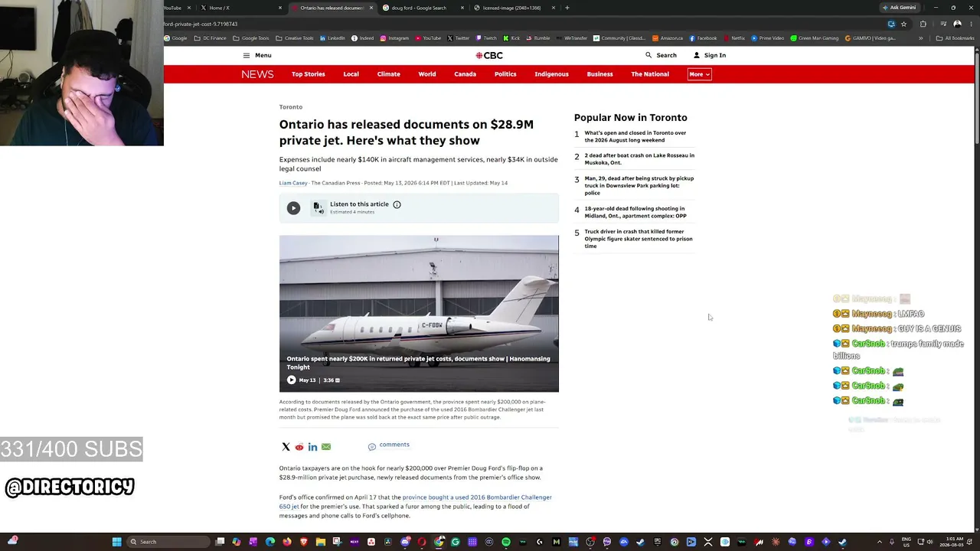The width and height of the screenshot is (980, 551).
Task: Click the Windows taskbar Search box
Action: point(168,542)
